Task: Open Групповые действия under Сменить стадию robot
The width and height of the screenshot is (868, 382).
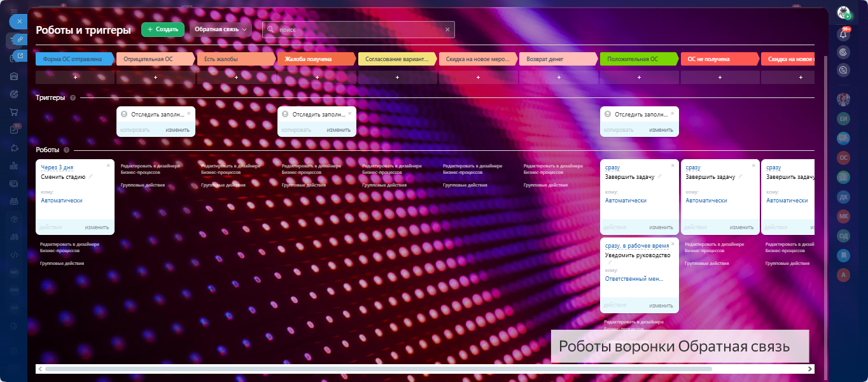Action: 62,263
